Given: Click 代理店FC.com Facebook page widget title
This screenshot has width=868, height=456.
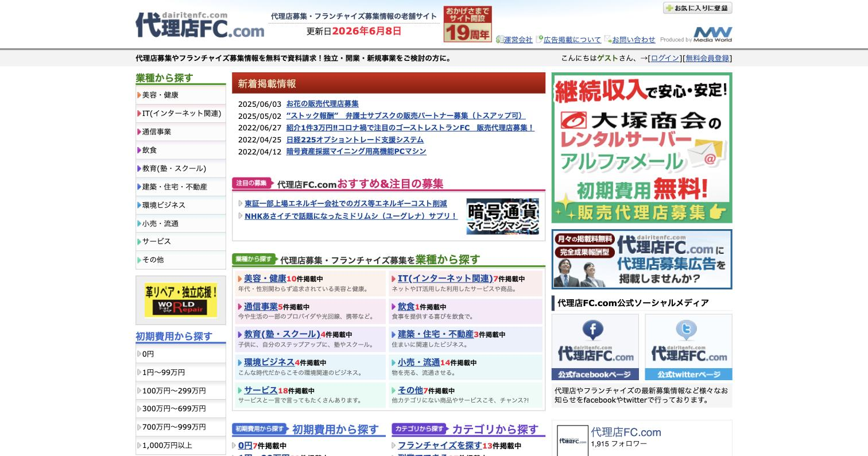Looking at the screenshot, I should point(626,432).
